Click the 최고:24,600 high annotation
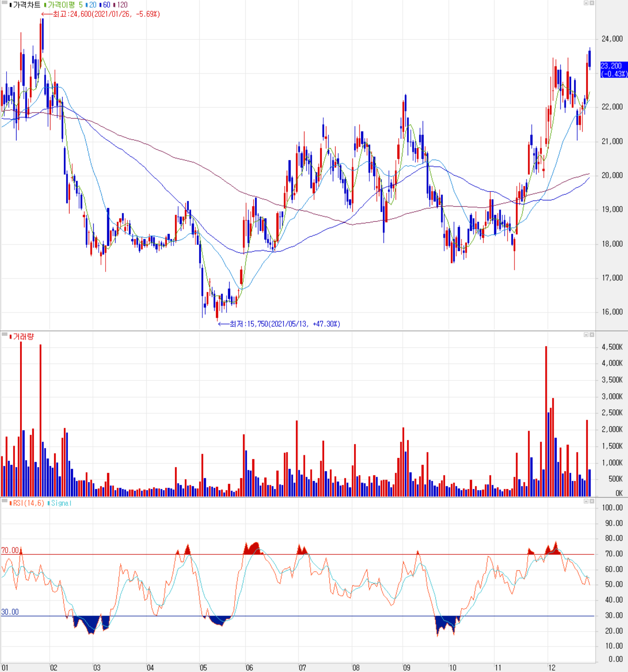This screenshot has height=672, width=628. (x=101, y=14)
